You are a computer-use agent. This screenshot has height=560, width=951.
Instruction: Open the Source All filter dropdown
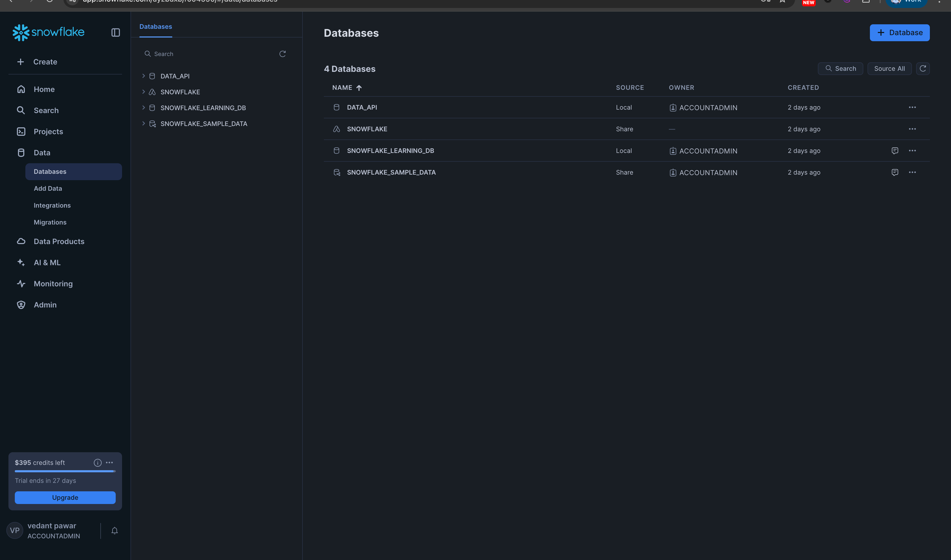click(889, 68)
